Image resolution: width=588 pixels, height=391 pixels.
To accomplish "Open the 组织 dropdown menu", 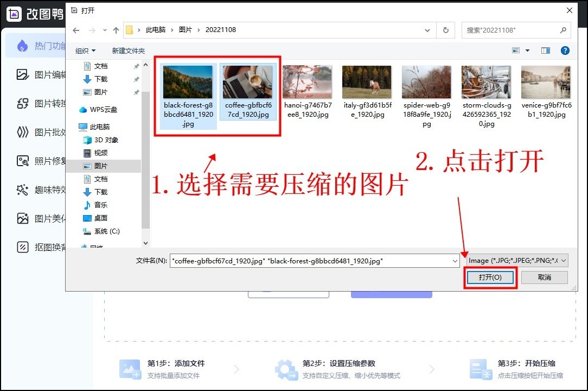I will click(x=84, y=50).
